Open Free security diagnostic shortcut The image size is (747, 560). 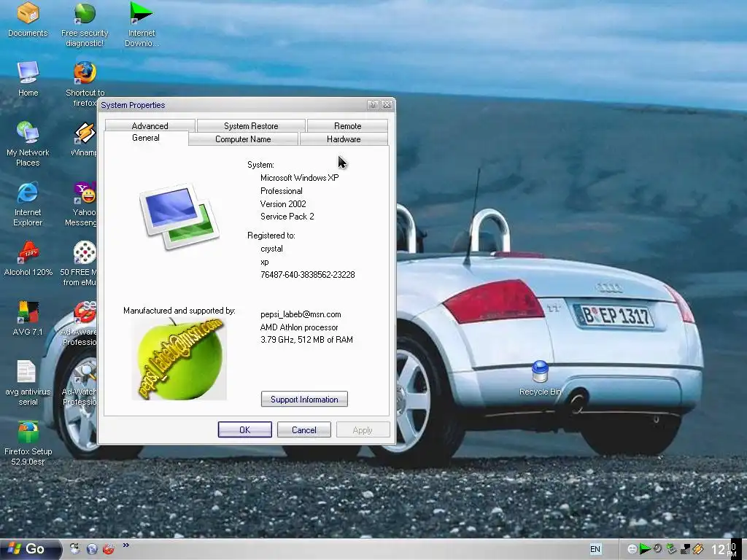85,24
